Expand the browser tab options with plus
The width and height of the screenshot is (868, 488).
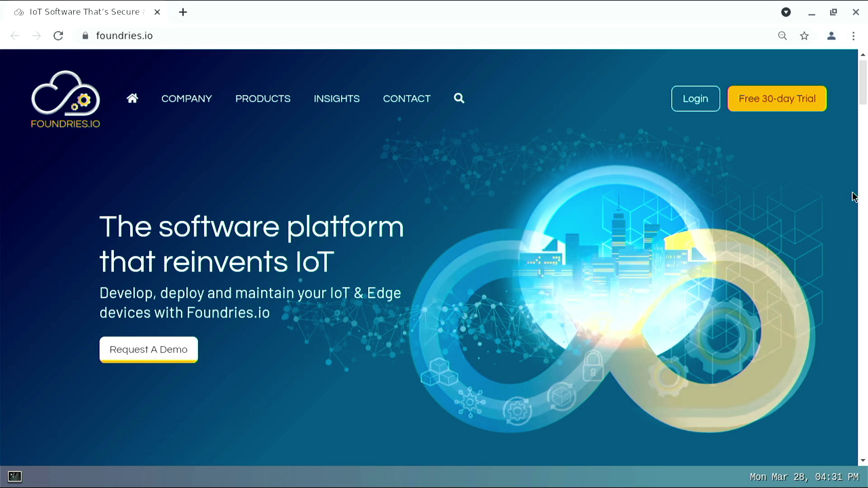point(183,11)
